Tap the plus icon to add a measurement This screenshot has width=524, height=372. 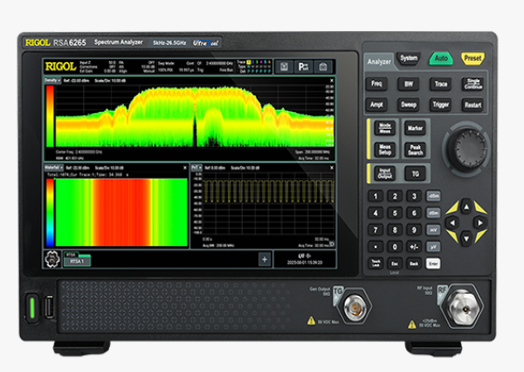(265, 259)
